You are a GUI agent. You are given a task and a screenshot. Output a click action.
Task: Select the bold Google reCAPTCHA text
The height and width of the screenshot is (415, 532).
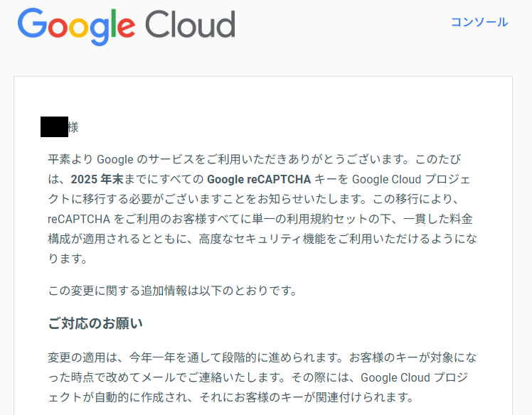tap(259, 178)
